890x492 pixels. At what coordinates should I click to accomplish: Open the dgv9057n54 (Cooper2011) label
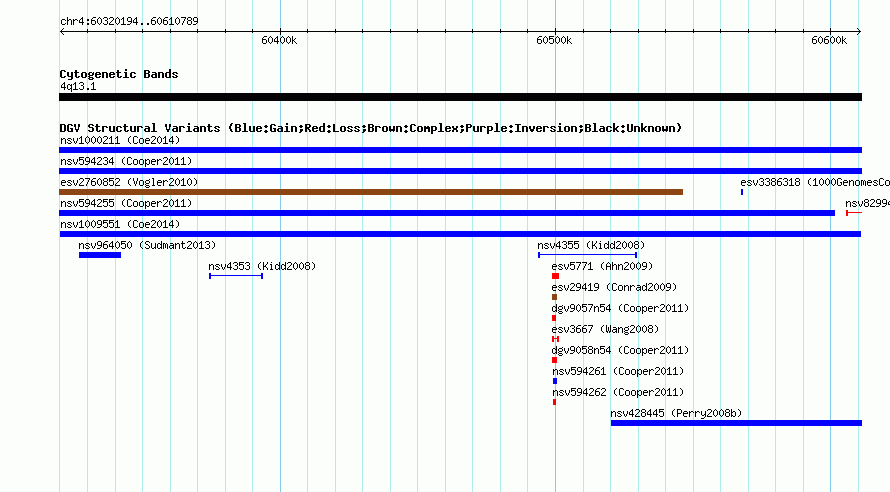620,308
